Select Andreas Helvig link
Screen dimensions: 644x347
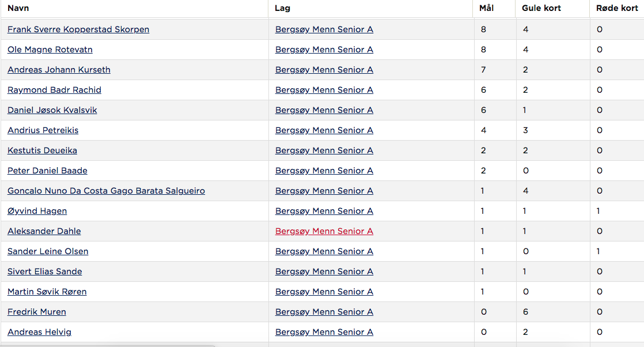(x=39, y=331)
